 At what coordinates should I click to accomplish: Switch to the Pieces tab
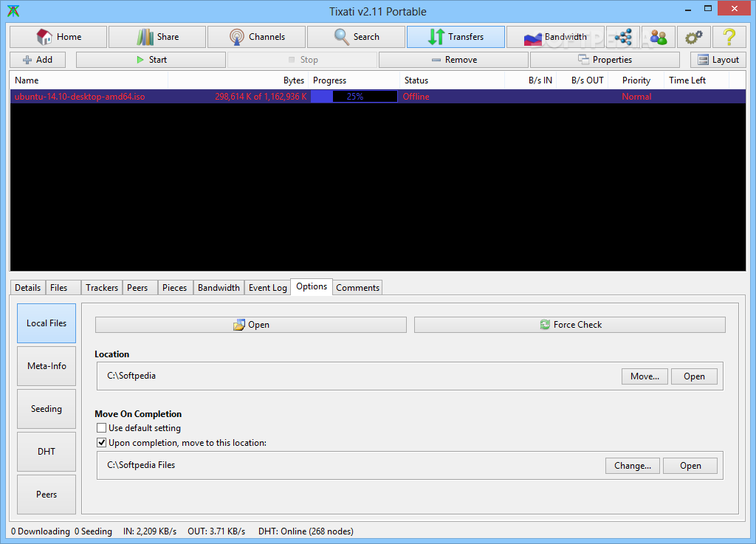(x=176, y=288)
